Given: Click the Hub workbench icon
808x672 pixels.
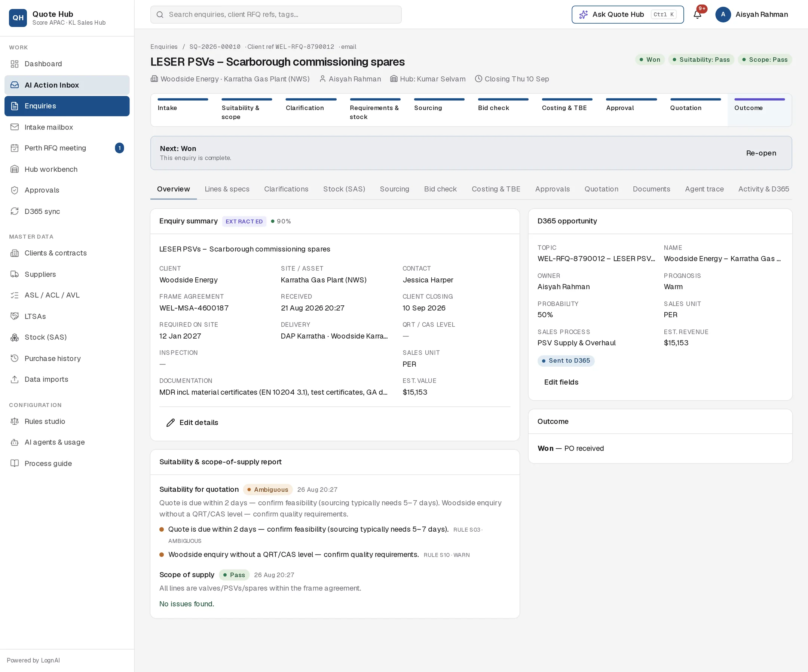Looking at the screenshot, I should (15, 169).
